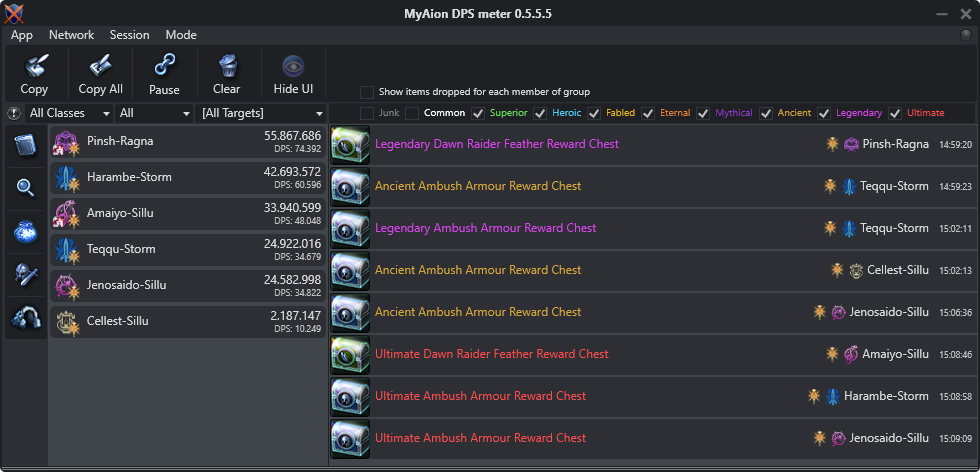The height and width of the screenshot is (472, 980).
Task: Click the alert icon beside All Classes
Action: point(14,114)
